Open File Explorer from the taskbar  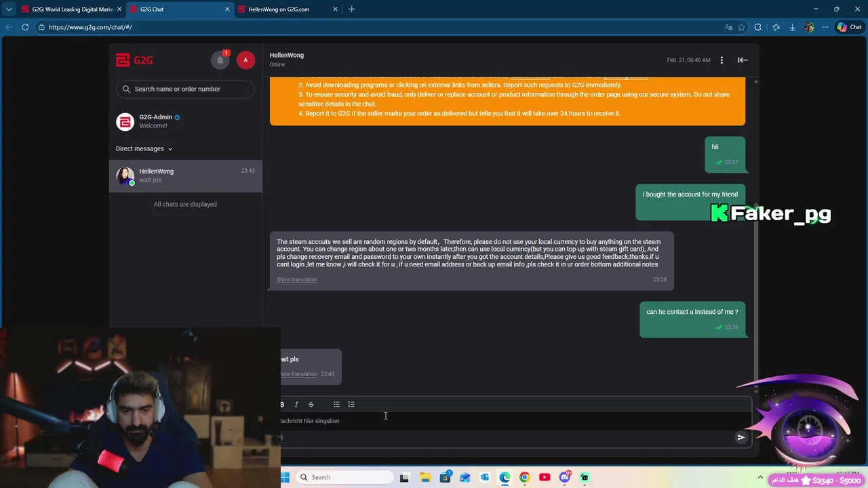pyautogui.click(x=425, y=477)
